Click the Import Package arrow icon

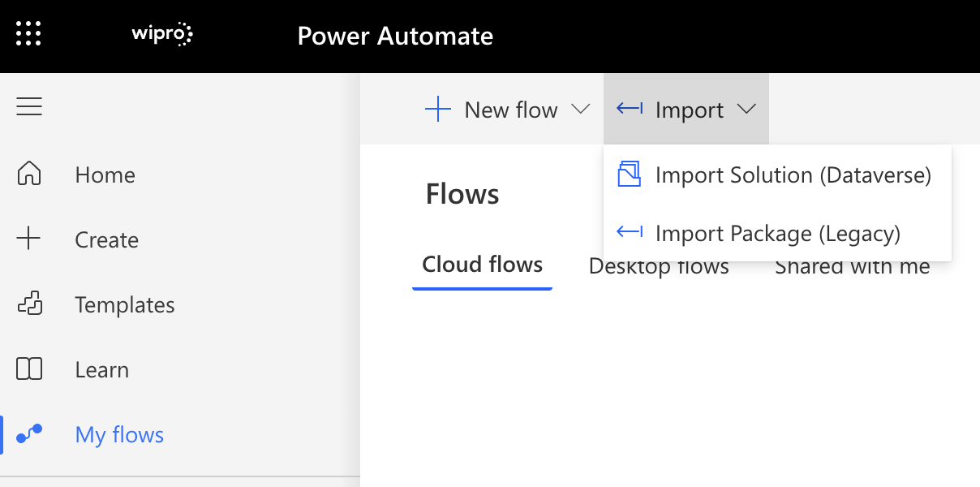630,232
